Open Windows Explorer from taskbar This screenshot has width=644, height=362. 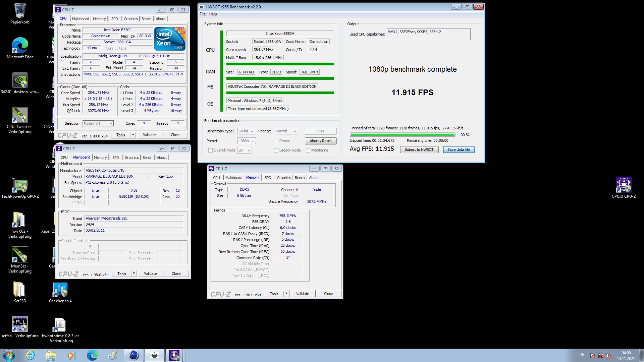[51, 355]
